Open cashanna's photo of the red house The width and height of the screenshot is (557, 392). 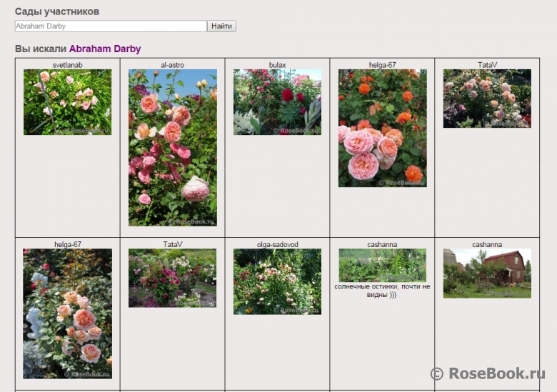point(487,273)
